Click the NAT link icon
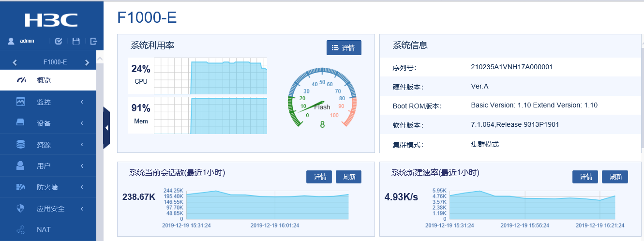644x241 pixels. pos(20,229)
